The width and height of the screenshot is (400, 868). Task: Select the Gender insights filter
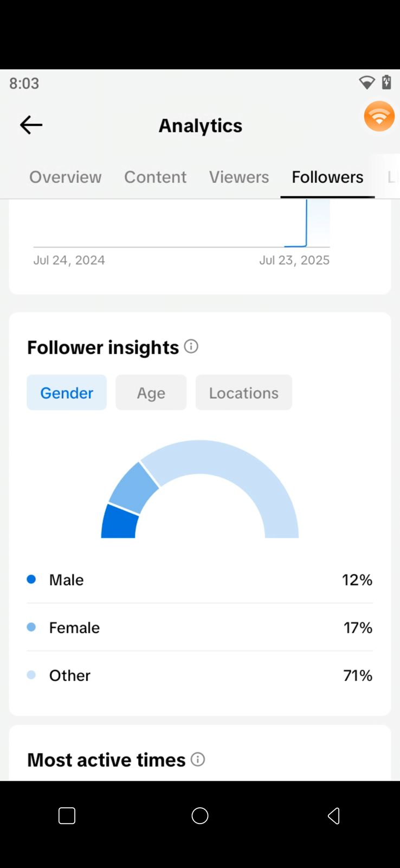pyautogui.click(x=67, y=392)
